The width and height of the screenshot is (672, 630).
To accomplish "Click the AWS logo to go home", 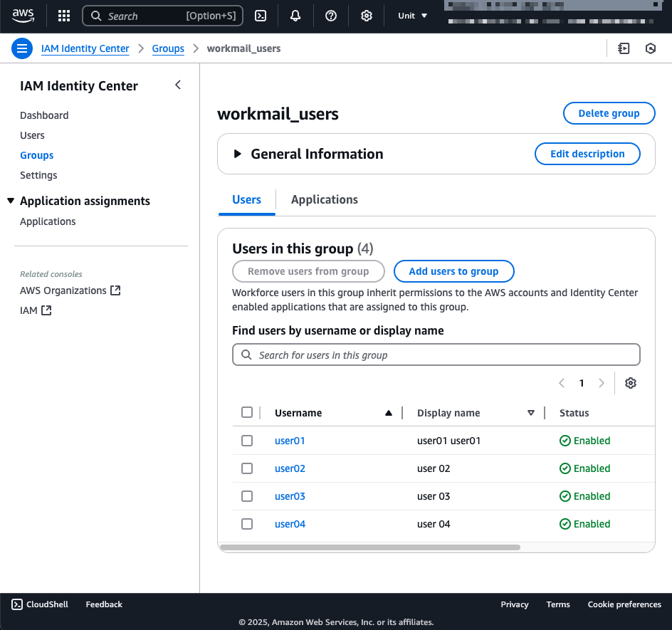I will click(x=23, y=15).
